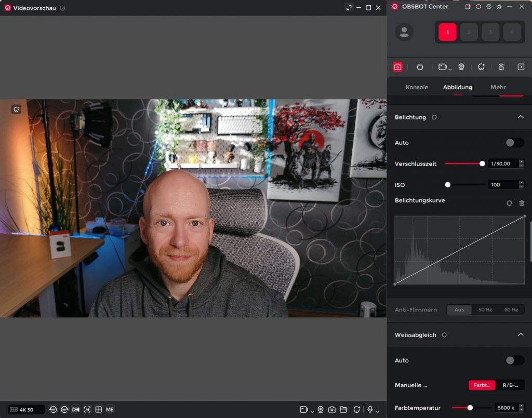Step the Verschlusszeit value spinner
Image resolution: width=532 pixels, height=418 pixels.
pyautogui.click(x=521, y=164)
